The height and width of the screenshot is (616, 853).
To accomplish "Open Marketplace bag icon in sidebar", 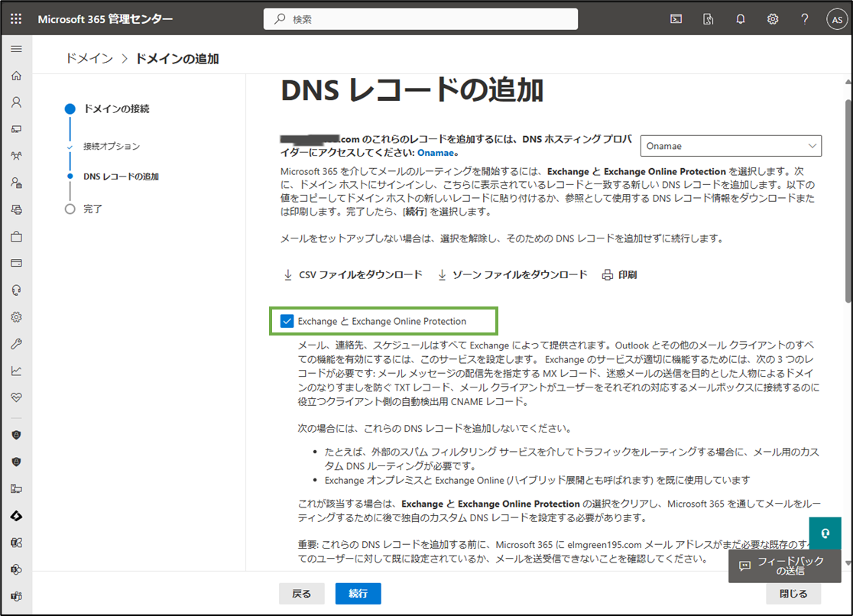I will click(x=16, y=237).
